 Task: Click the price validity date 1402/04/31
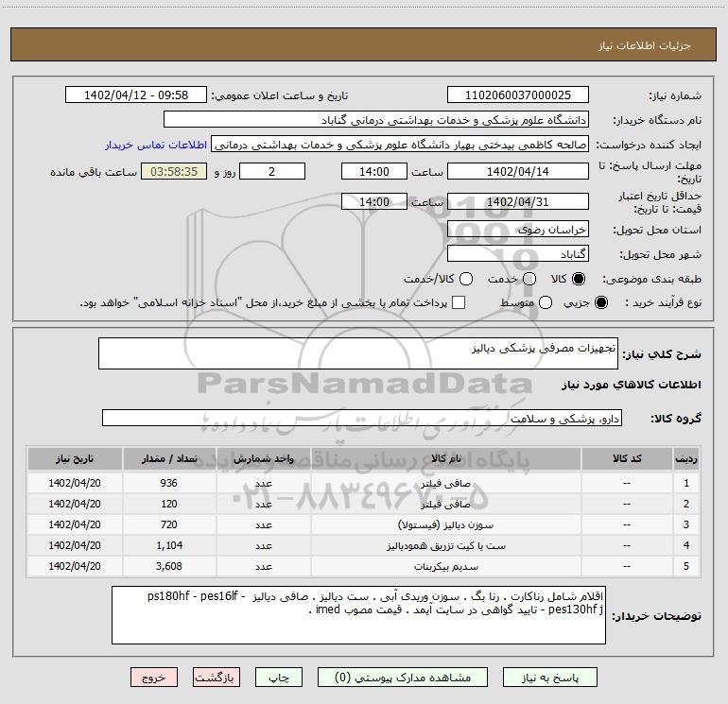[518, 201]
